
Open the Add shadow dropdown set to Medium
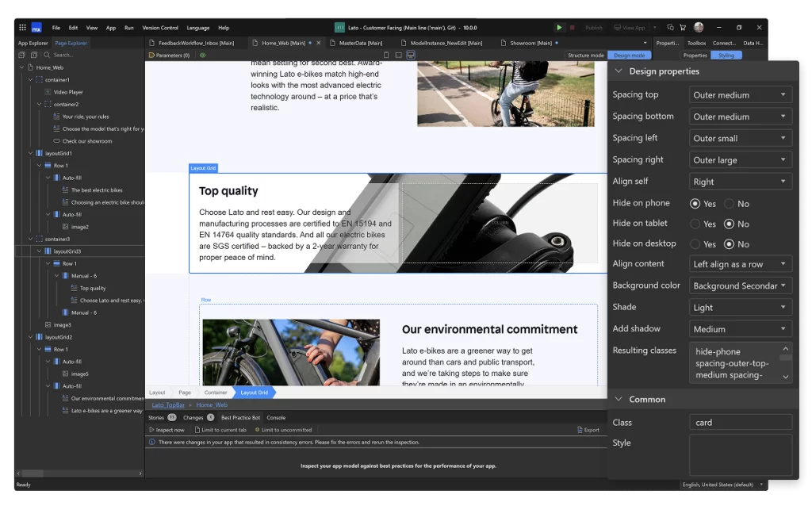tap(740, 328)
